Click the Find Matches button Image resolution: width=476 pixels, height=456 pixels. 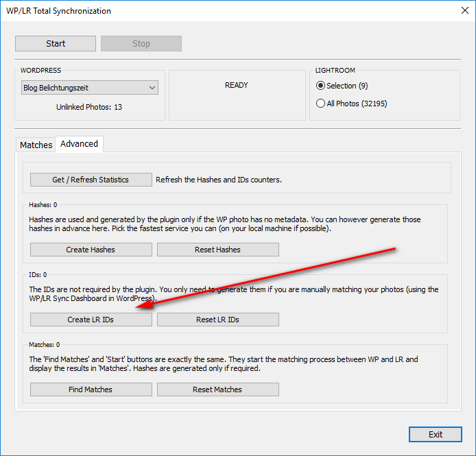tap(91, 389)
